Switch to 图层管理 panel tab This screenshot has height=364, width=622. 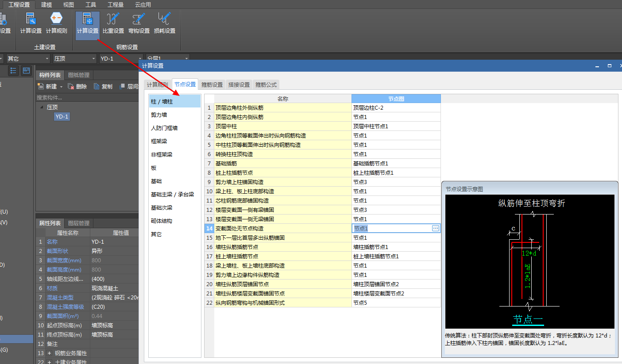(x=79, y=223)
